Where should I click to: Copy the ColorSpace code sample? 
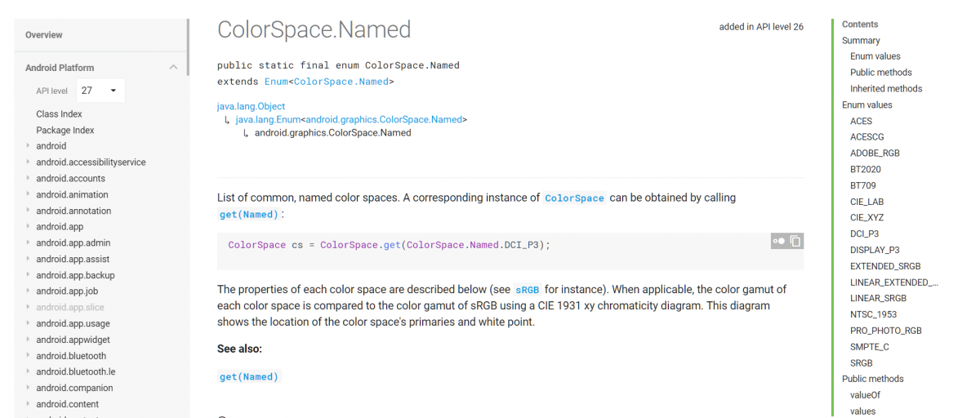click(795, 241)
